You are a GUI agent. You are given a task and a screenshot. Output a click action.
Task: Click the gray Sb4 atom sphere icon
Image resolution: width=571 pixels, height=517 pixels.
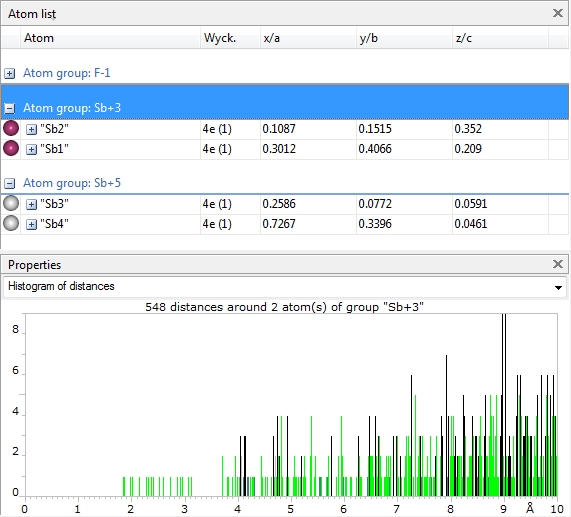click(x=11, y=224)
